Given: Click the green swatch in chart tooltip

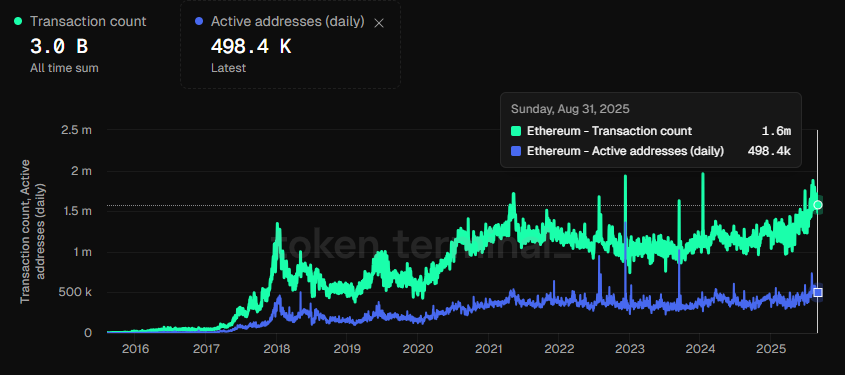Looking at the screenshot, I should 516,131.
